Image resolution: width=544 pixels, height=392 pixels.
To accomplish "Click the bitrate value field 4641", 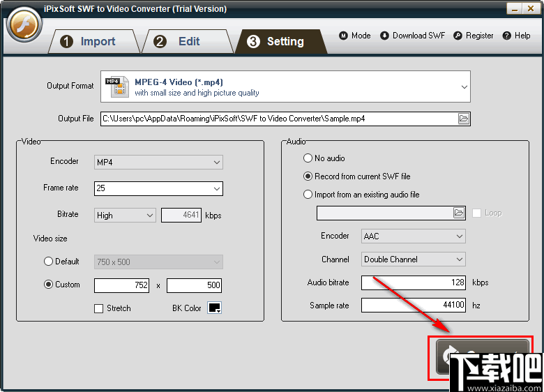I will [x=181, y=215].
